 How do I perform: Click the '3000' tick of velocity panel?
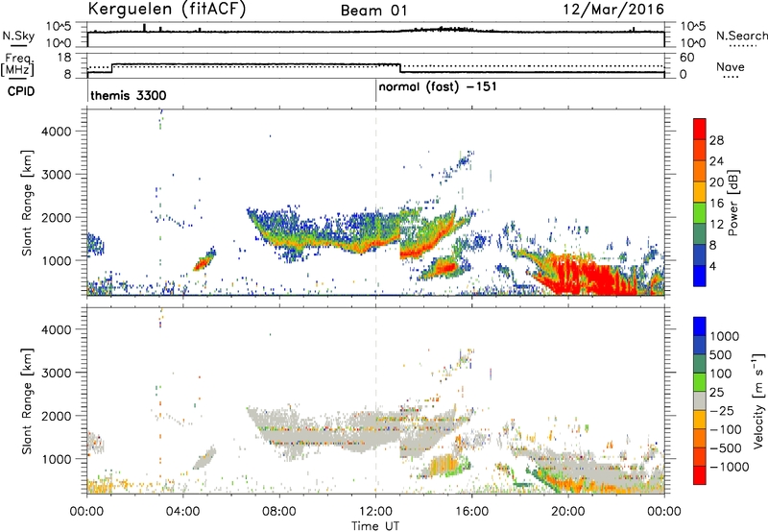[57, 373]
